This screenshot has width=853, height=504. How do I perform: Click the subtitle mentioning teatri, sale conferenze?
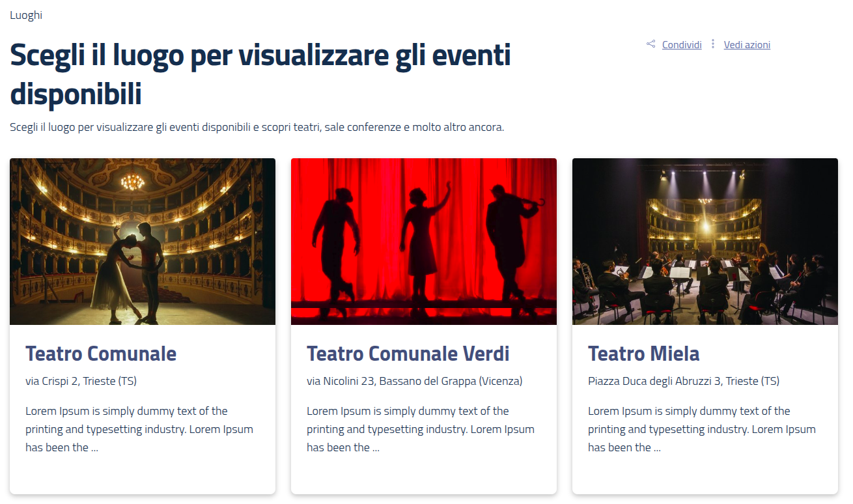(257, 127)
